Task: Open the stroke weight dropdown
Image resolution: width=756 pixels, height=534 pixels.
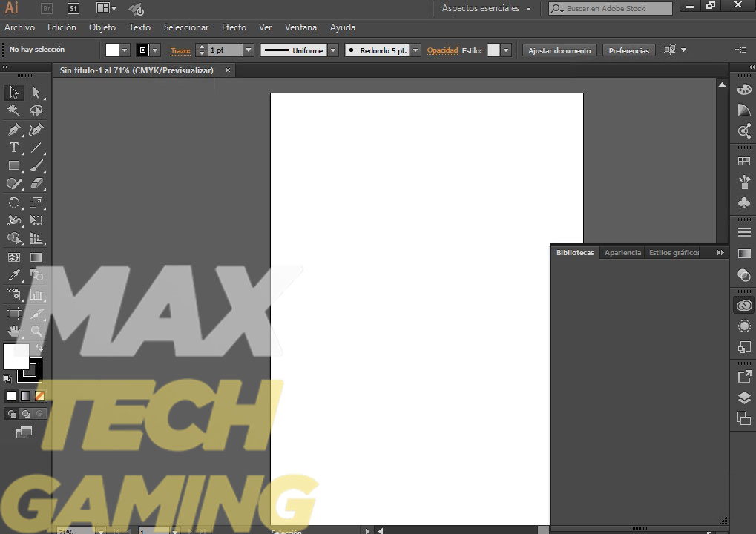Action: click(x=249, y=50)
